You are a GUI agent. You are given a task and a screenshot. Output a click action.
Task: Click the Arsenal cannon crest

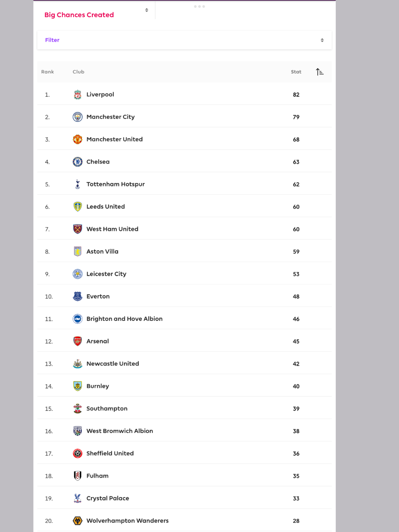(x=77, y=341)
